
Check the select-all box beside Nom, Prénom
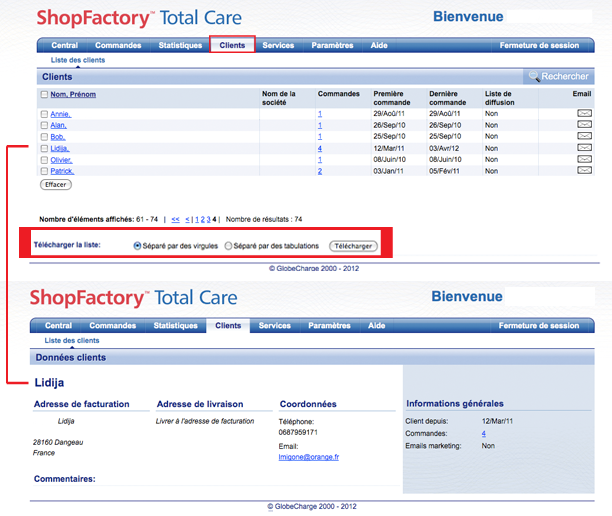click(x=44, y=95)
